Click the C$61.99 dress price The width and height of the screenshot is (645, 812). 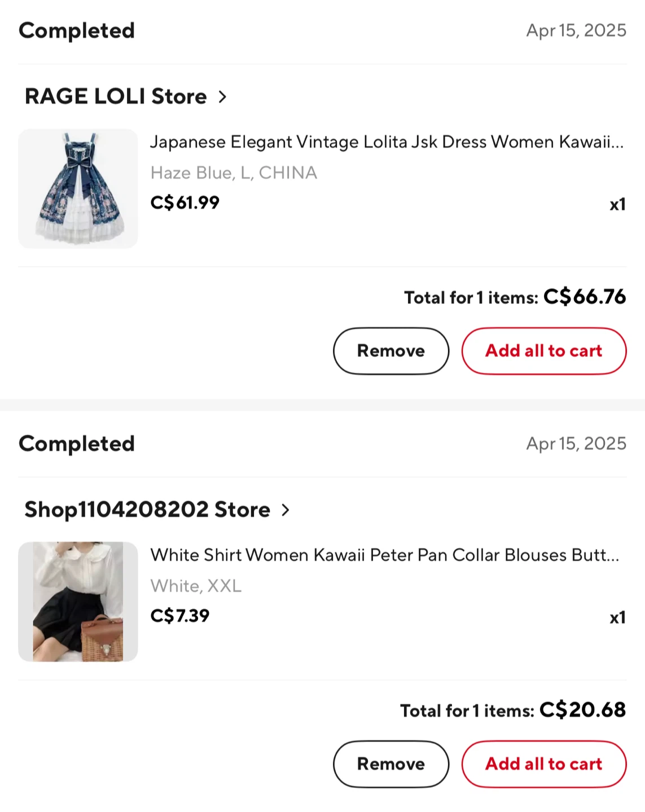185,202
